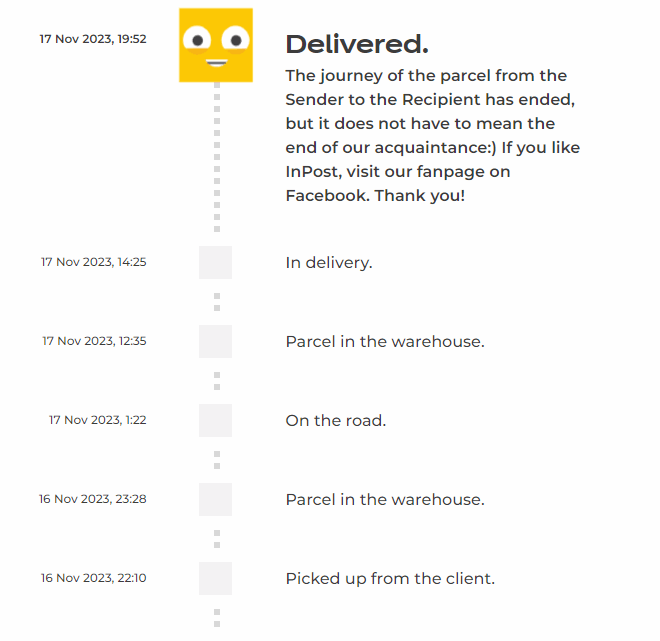The image size is (660, 641).
Task: Click the 17 Nov 2023, 14:25 timestamp
Action: (x=94, y=262)
